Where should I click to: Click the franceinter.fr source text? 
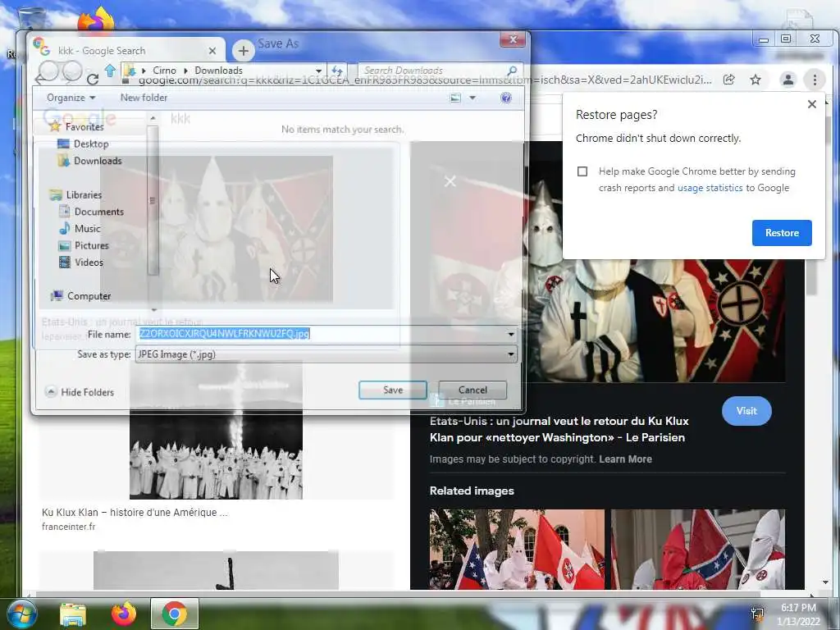(69, 527)
